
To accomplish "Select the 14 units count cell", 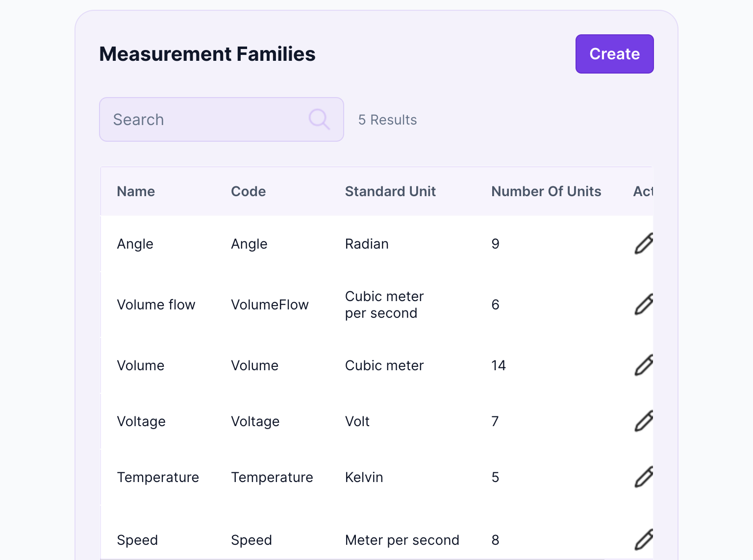I will tap(499, 365).
